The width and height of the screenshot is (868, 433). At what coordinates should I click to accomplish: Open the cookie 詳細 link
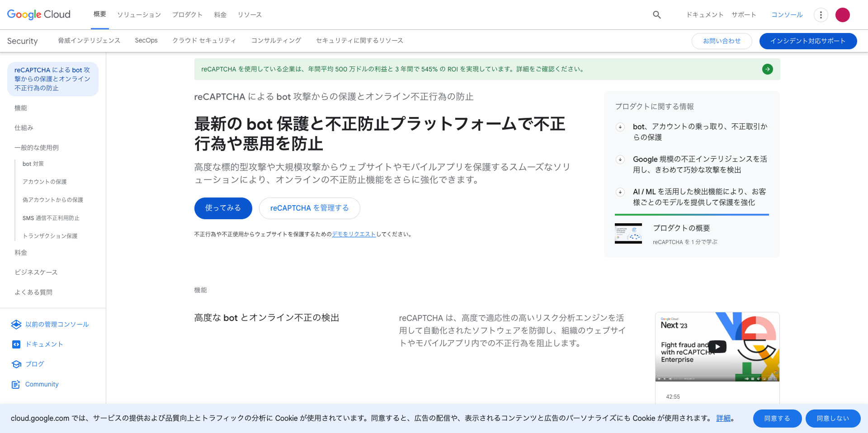pos(723,419)
